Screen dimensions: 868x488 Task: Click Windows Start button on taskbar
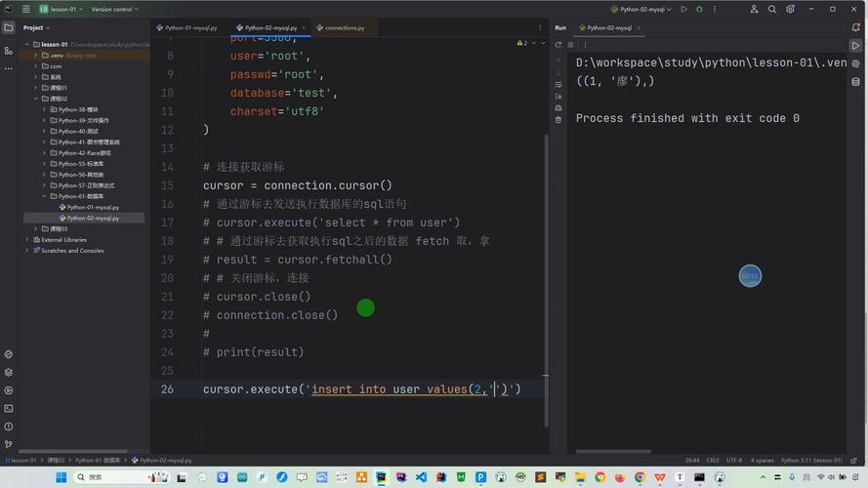click(61, 477)
